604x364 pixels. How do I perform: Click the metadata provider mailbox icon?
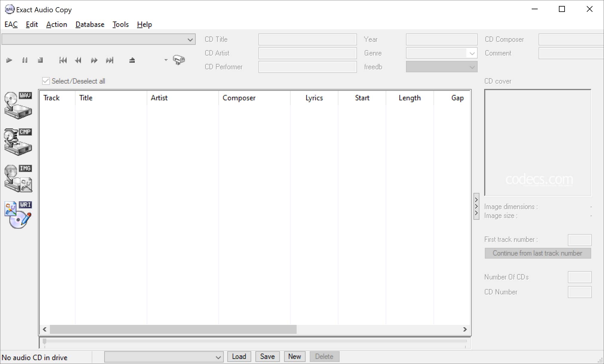(x=179, y=60)
